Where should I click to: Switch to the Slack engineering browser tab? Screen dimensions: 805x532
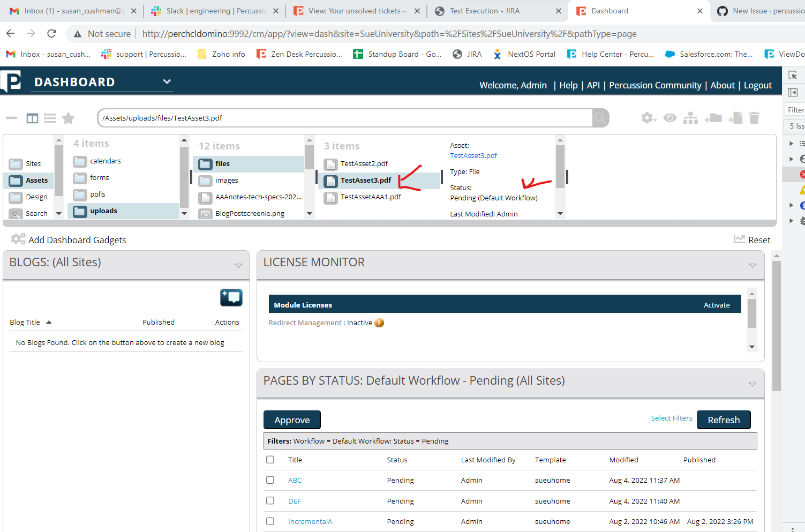(214, 11)
